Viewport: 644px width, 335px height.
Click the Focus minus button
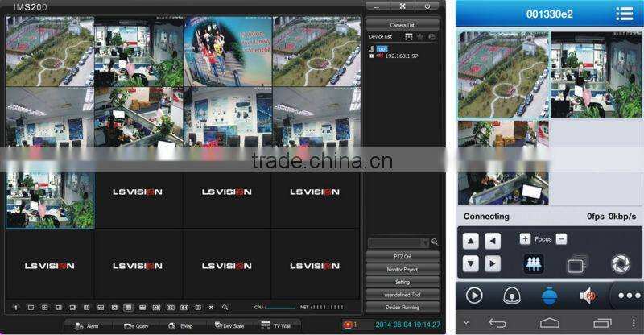[x=561, y=239]
